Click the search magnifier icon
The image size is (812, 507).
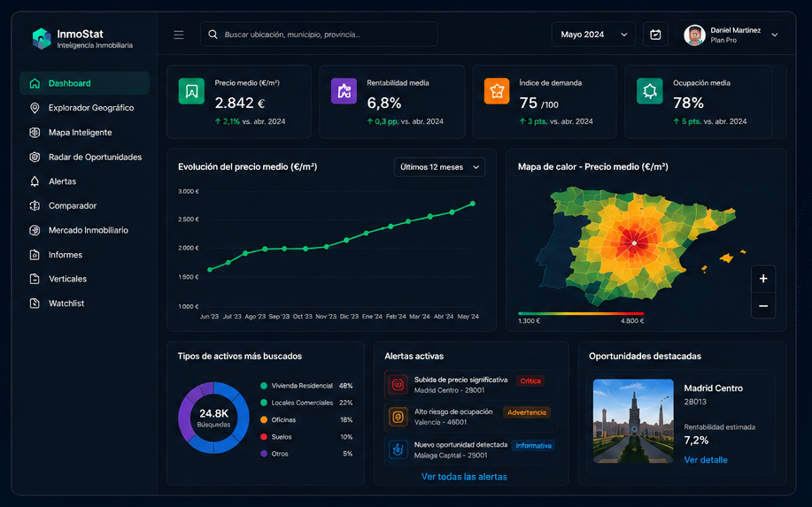(213, 35)
